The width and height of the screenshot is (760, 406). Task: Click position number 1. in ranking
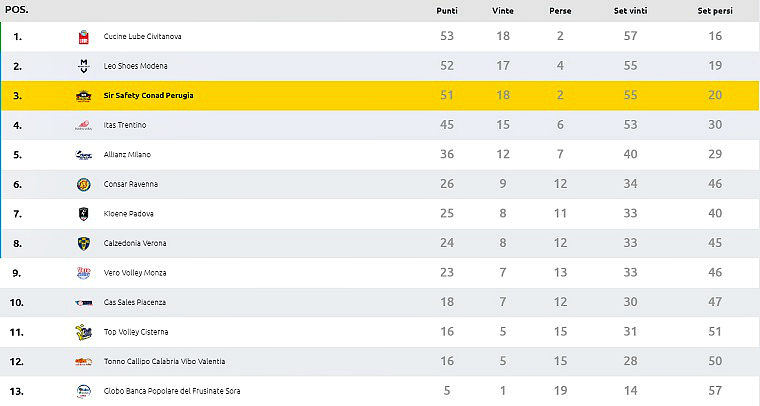17,36
